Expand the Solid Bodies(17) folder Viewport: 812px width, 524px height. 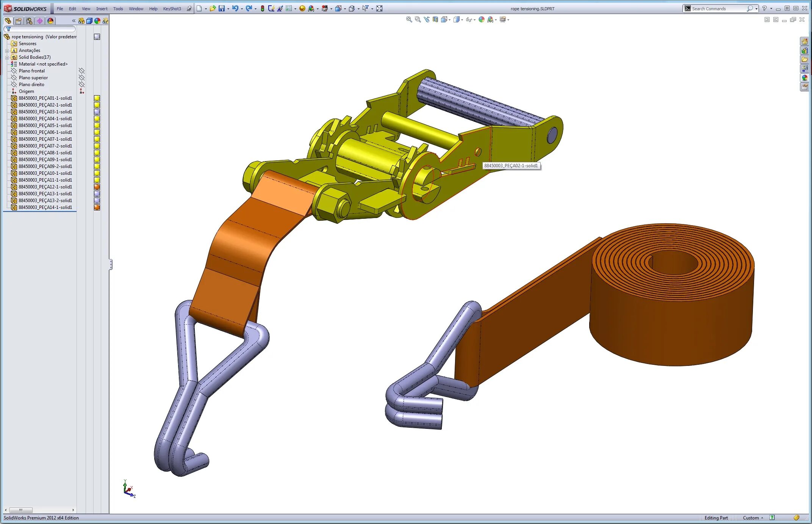coord(7,57)
